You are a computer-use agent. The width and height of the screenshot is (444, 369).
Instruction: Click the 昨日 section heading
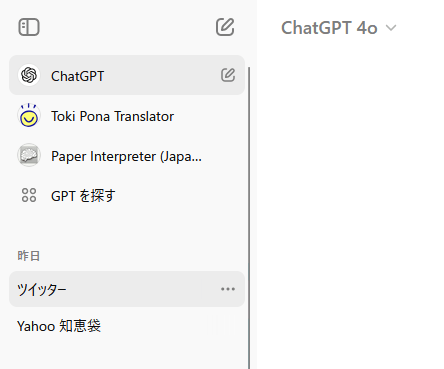tap(29, 256)
